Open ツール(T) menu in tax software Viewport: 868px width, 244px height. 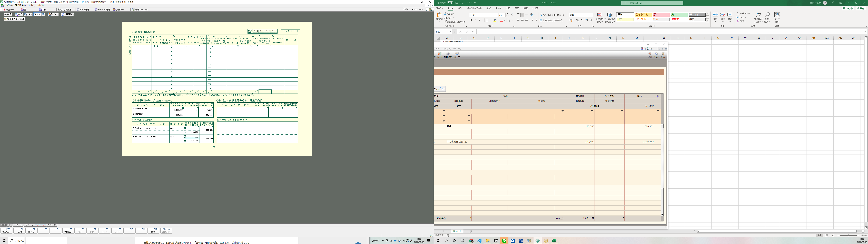[x=32, y=5]
